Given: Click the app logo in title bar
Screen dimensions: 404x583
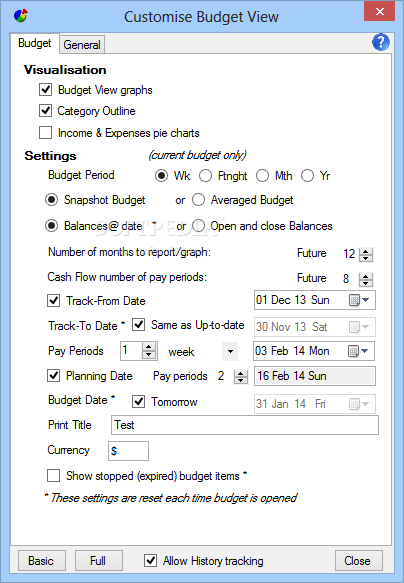Looking at the screenshot, I should pos(21,16).
